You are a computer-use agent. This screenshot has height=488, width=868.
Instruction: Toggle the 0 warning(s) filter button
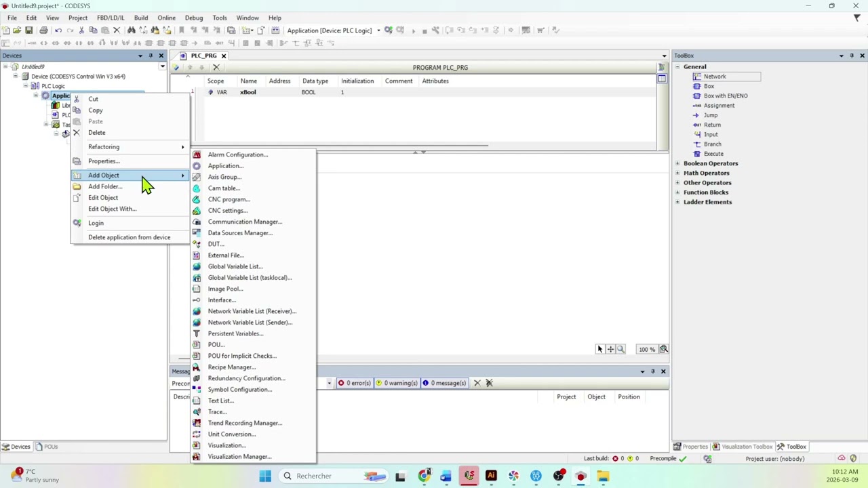(x=397, y=383)
